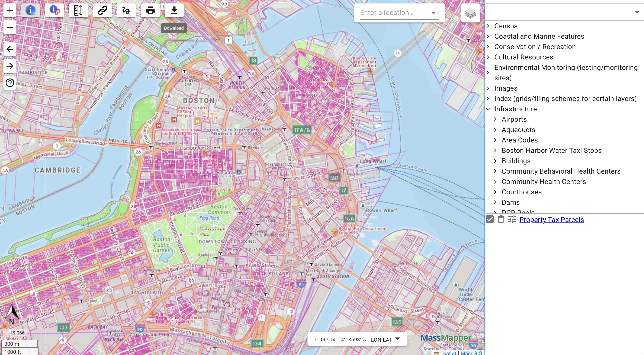Expand the Buildings subfolder
Screen dimensions: 644x355
495,161
